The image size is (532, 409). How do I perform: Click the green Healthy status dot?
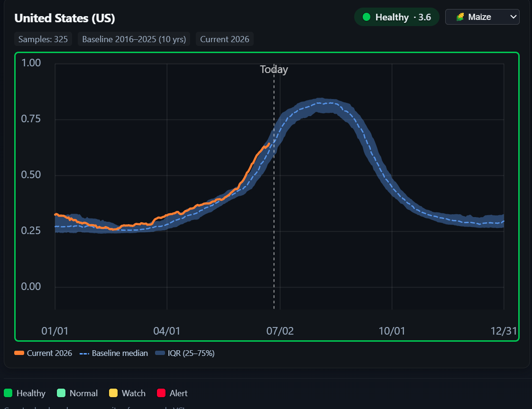point(367,17)
